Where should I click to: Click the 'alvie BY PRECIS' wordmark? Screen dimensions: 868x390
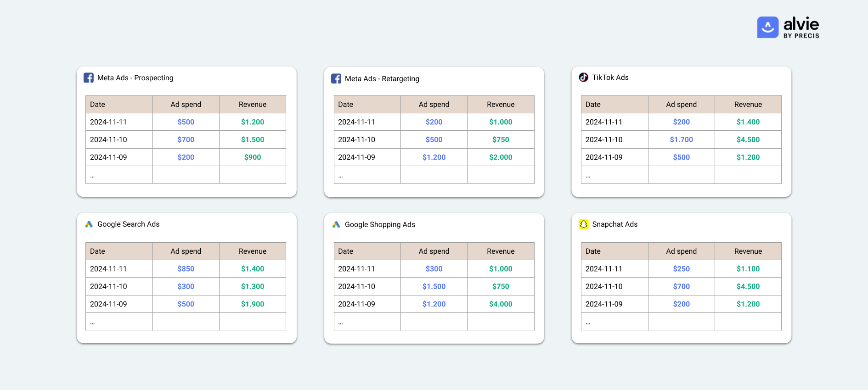pyautogui.click(x=801, y=28)
